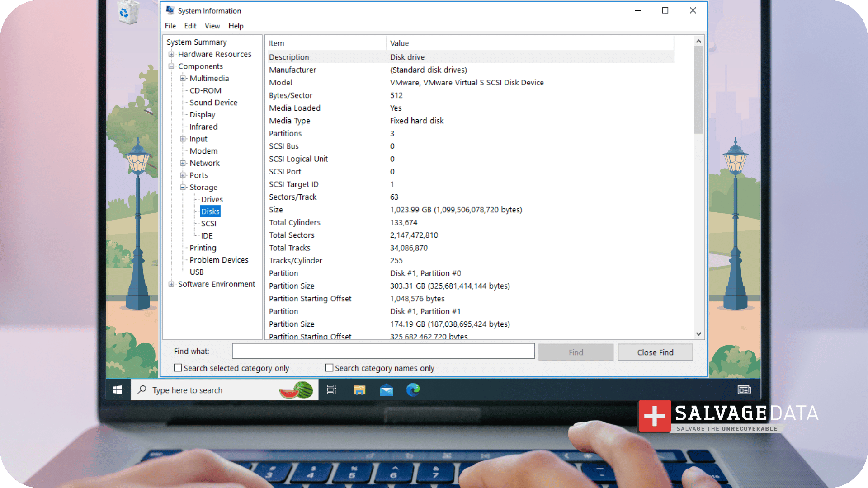Collapse the Storage tree node
Image resolution: width=868 pixels, height=488 pixels.
(x=183, y=187)
